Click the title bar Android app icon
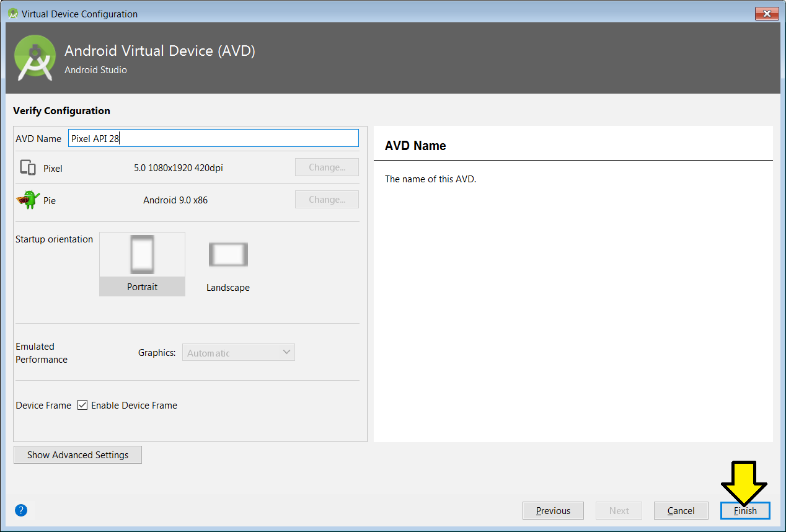 [13, 13]
